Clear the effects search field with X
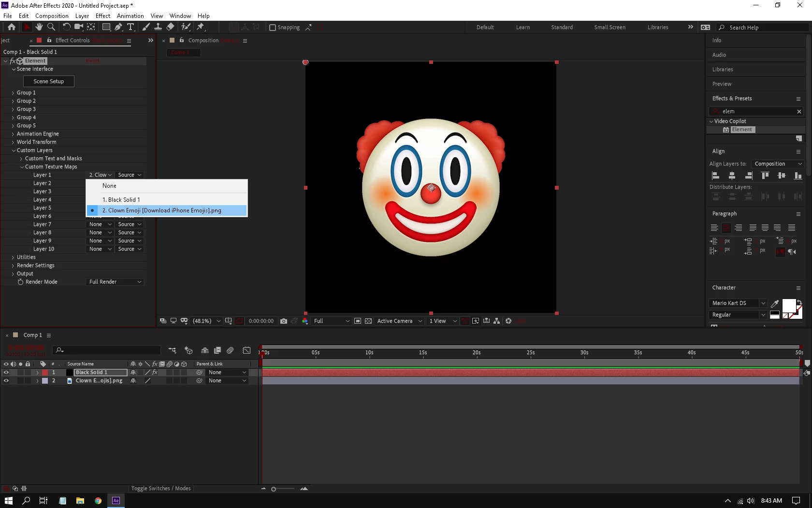 [799, 112]
